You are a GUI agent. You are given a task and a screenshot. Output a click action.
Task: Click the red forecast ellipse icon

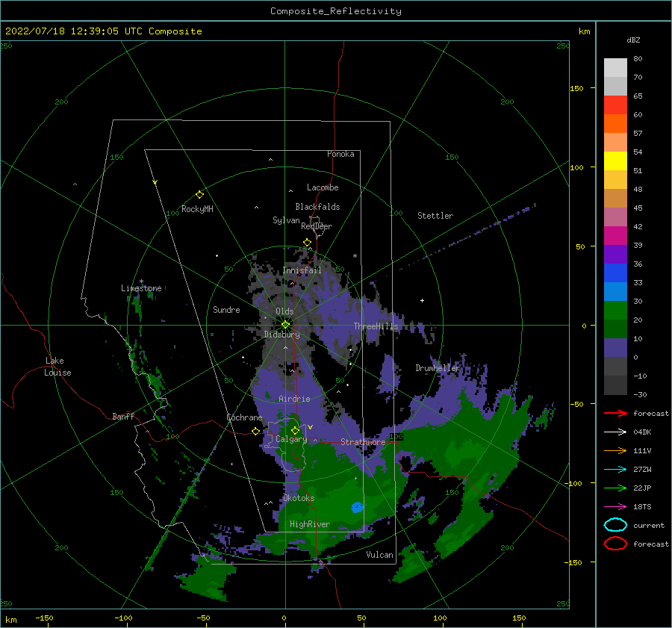click(615, 544)
